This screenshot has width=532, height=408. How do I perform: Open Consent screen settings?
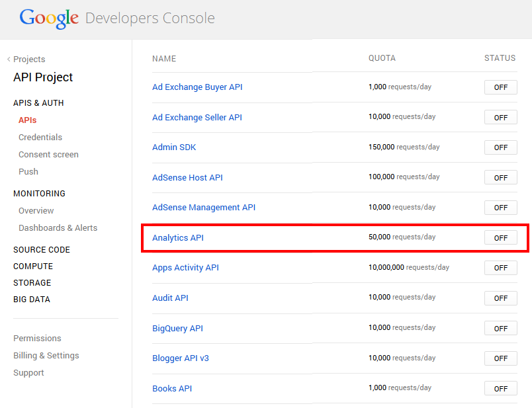[x=48, y=155]
